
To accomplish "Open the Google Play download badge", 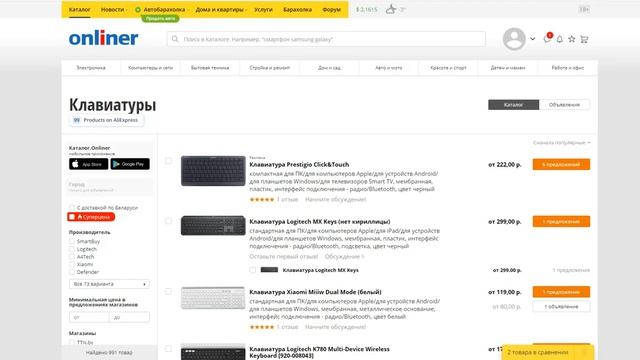I will pos(130,164).
